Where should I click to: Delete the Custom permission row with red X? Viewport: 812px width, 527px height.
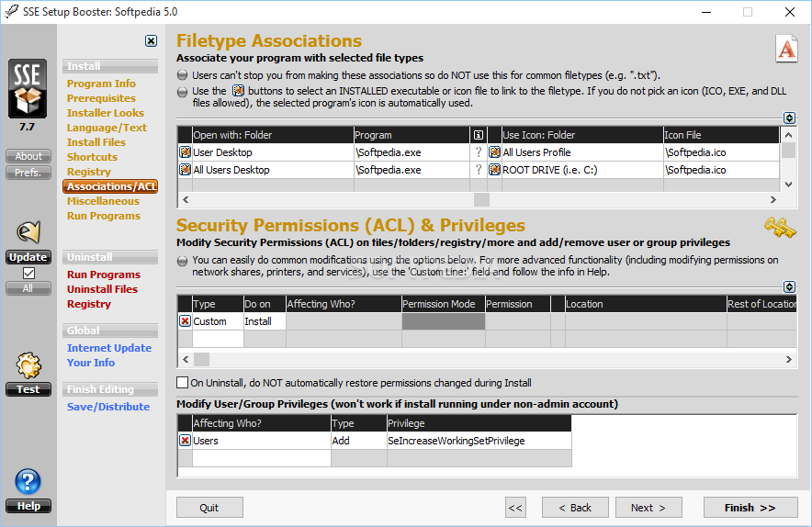tap(185, 321)
